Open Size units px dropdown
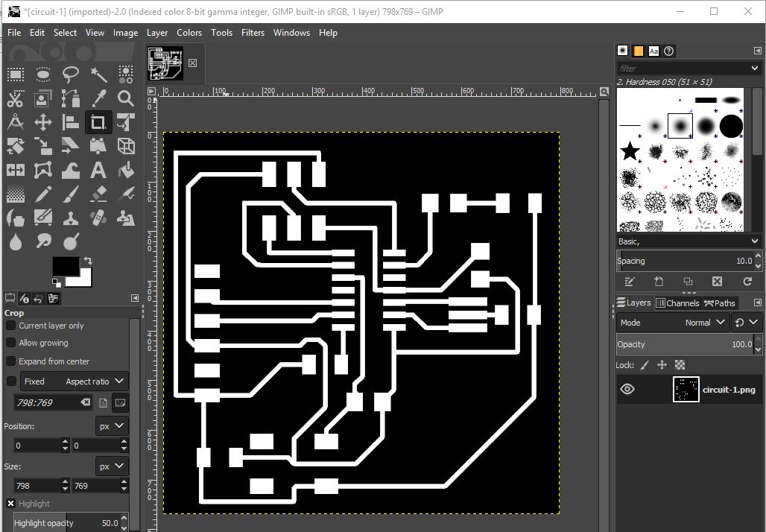Image resolution: width=766 pixels, height=532 pixels. [x=112, y=466]
